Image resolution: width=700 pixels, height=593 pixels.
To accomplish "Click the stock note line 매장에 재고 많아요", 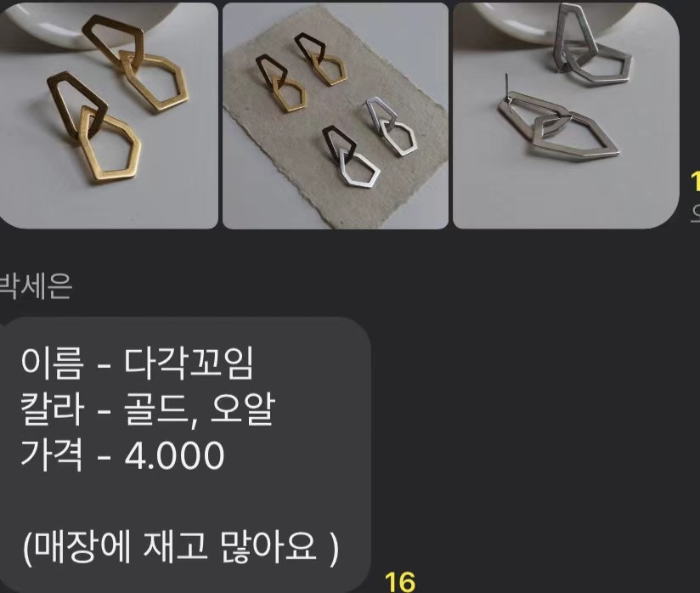I will tap(180, 547).
